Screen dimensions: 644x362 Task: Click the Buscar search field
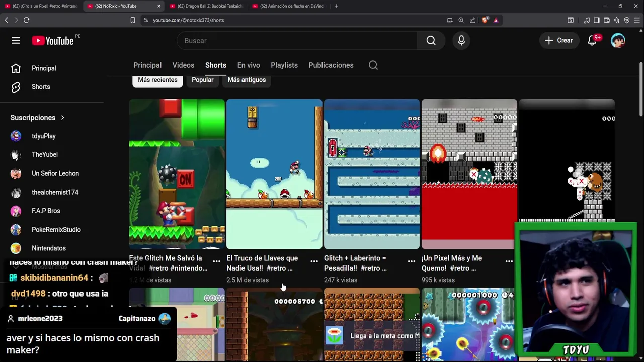click(297, 41)
